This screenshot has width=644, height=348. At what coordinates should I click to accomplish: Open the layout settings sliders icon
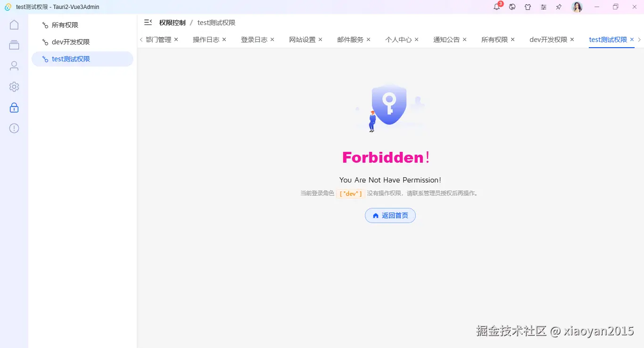543,7
